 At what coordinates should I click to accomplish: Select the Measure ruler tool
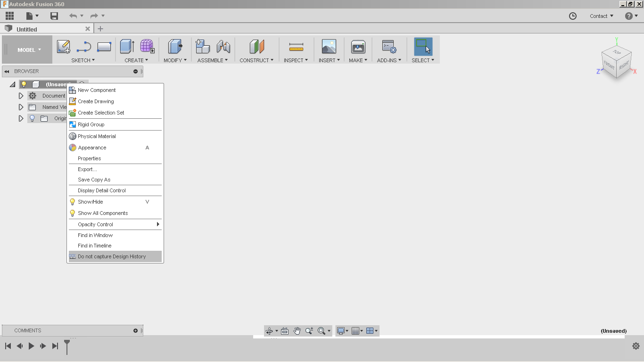[296, 47]
